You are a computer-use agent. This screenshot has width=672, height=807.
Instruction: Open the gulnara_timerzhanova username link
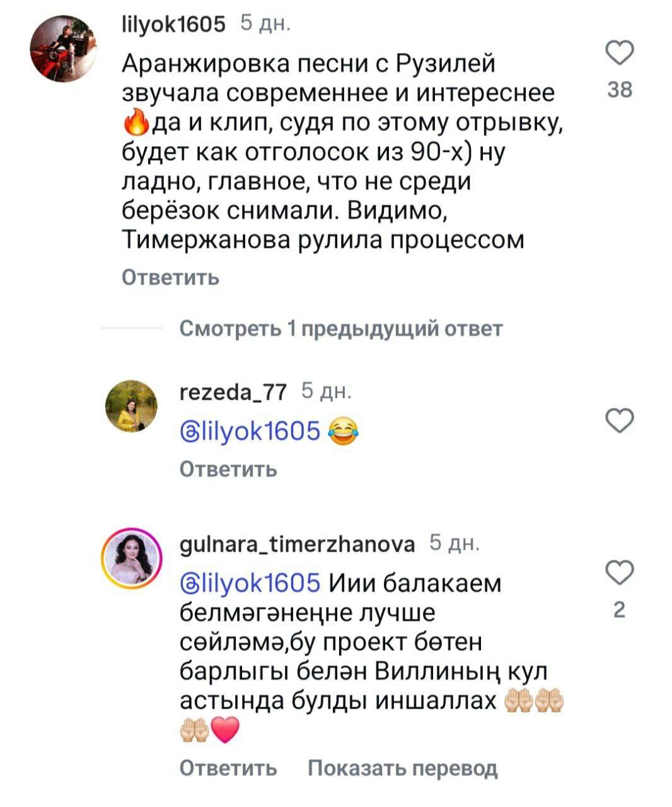pos(298,544)
